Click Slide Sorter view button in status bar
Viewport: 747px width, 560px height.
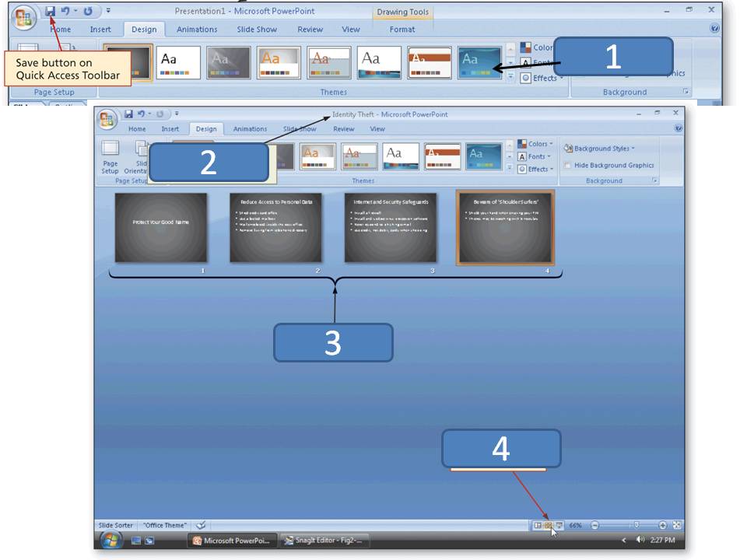click(x=548, y=525)
